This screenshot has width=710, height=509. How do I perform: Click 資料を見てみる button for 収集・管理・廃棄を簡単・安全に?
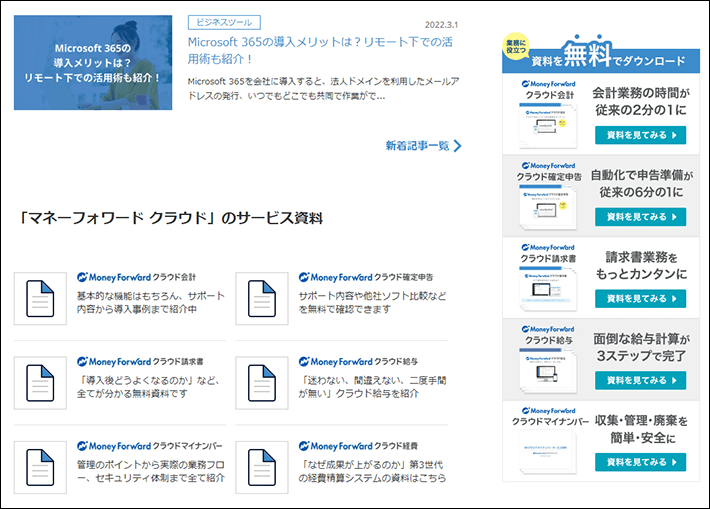(x=640, y=462)
